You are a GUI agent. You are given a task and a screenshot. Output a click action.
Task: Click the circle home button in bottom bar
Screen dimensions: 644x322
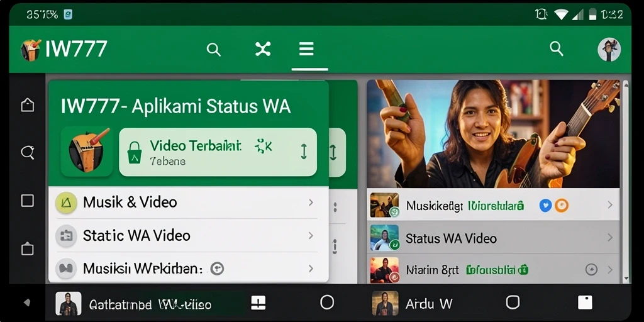point(327,303)
